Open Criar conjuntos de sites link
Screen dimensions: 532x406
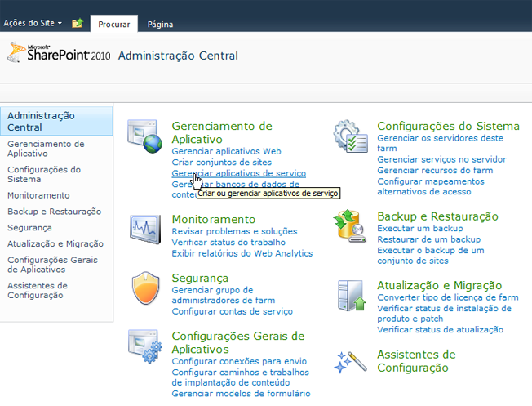click(222, 162)
